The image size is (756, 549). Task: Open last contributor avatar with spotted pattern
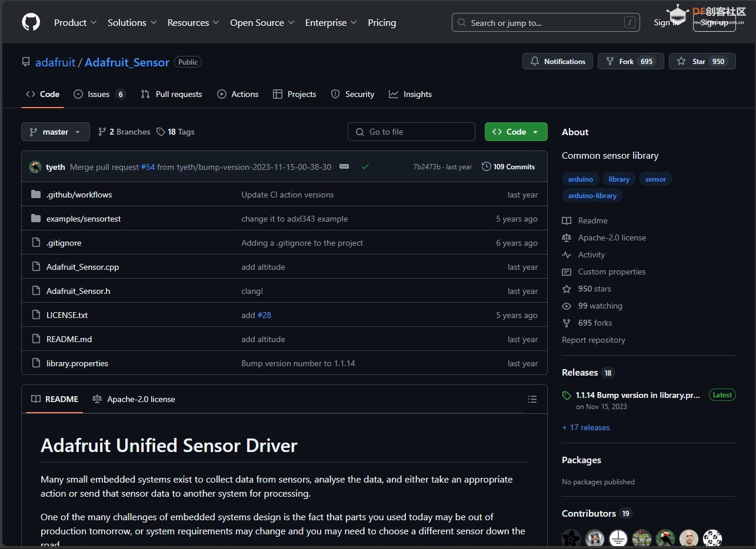712,538
